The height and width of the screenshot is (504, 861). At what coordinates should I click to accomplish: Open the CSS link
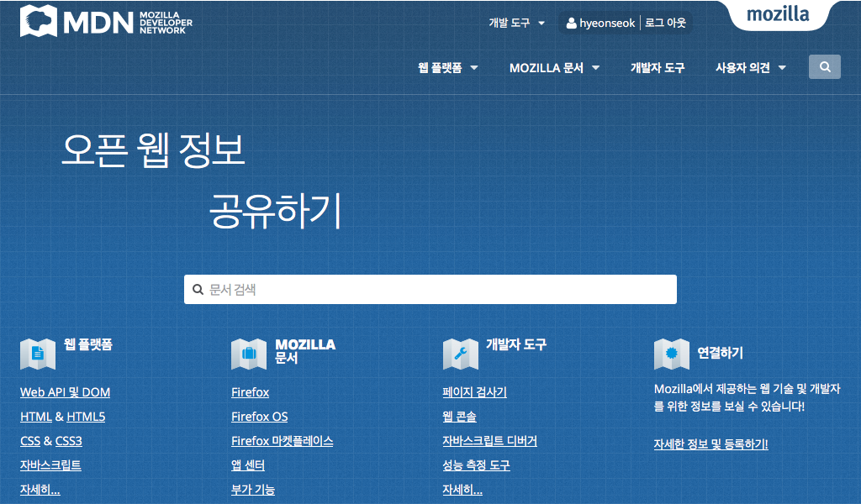[30, 441]
